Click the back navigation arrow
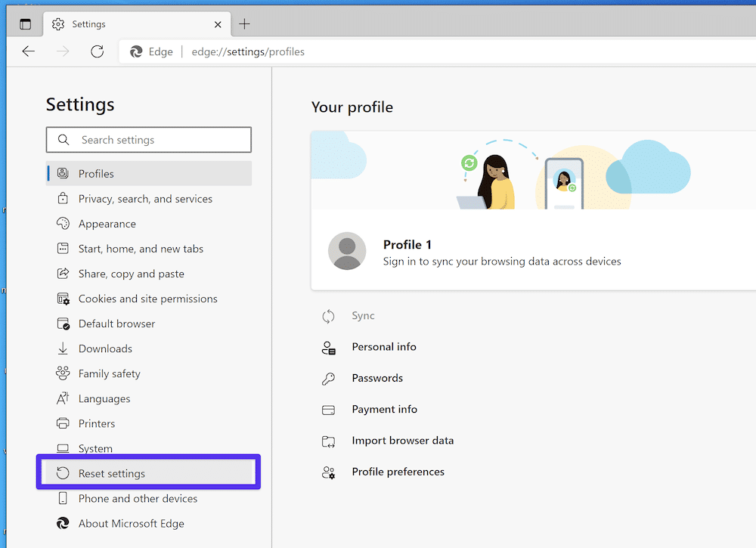Viewport: 756px width, 548px height. [x=28, y=51]
